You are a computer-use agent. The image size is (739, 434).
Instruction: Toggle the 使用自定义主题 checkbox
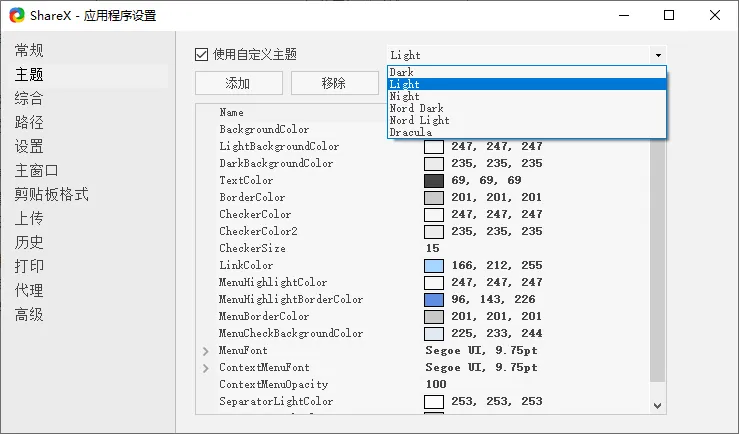point(201,55)
